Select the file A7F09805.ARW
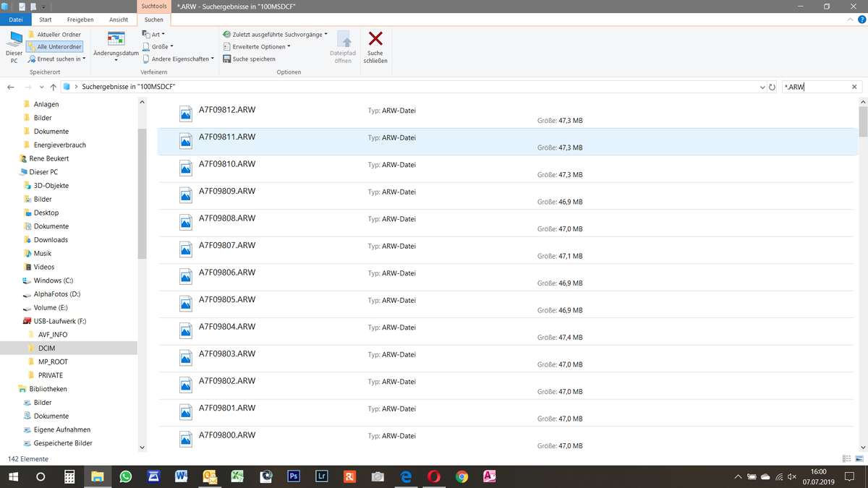The width and height of the screenshot is (868, 488). pos(227,299)
